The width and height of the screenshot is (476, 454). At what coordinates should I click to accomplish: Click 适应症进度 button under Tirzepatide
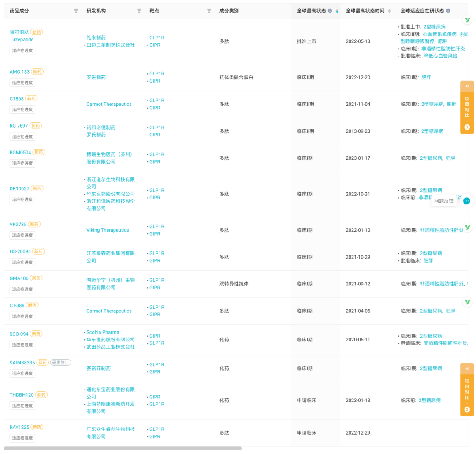22,50
